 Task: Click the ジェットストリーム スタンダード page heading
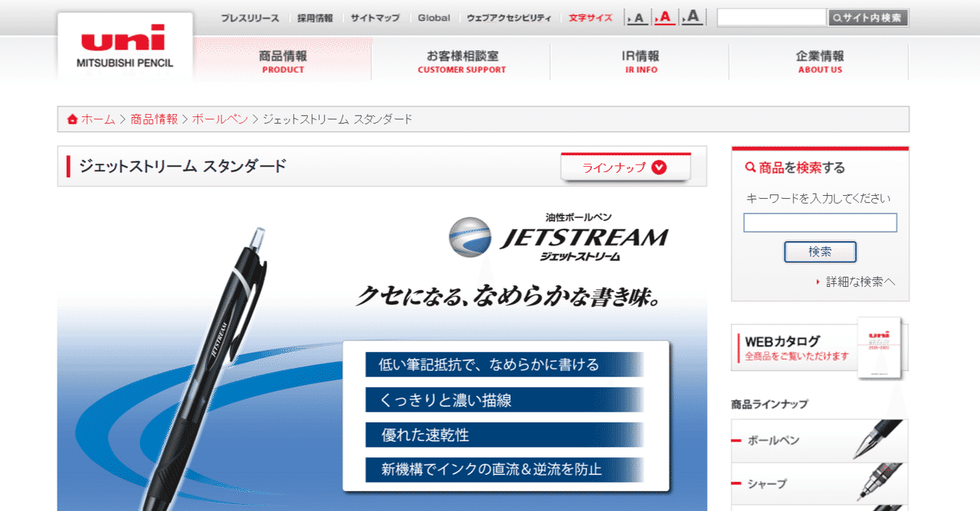tap(183, 166)
